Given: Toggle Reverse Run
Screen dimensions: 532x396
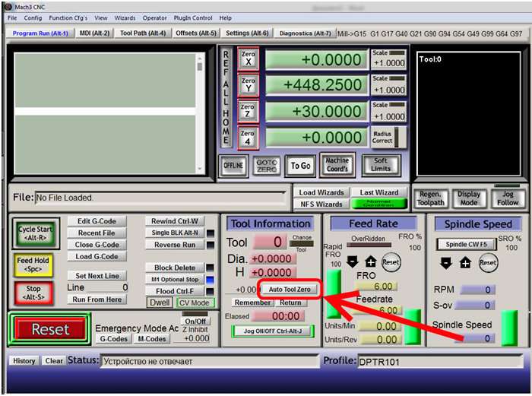Looking at the screenshot, I should 175,245.
